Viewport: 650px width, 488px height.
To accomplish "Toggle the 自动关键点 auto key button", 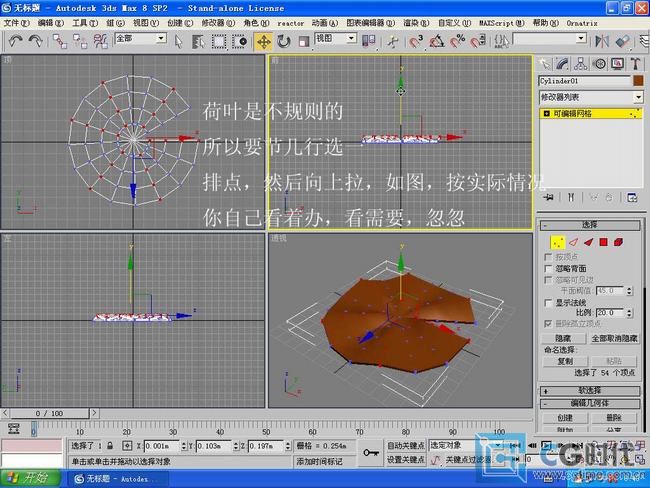I will 405,445.
